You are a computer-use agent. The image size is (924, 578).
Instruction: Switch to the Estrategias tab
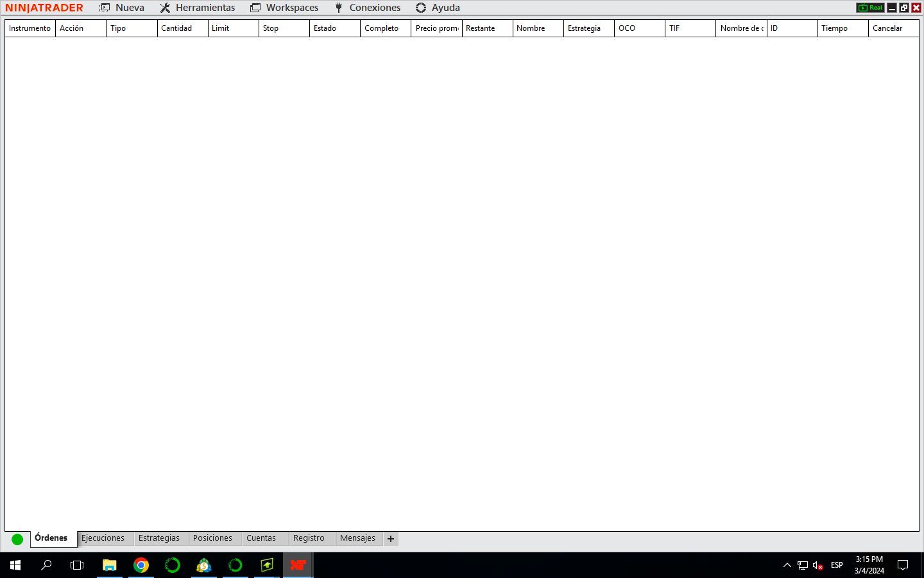(x=159, y=538)
